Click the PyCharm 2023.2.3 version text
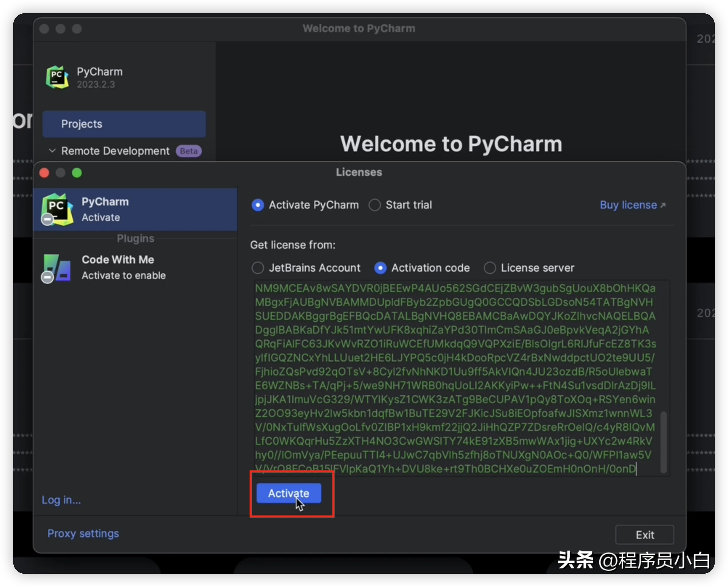Image resolution: width=728 pixels, height=587 pixels. coord(96,85)
